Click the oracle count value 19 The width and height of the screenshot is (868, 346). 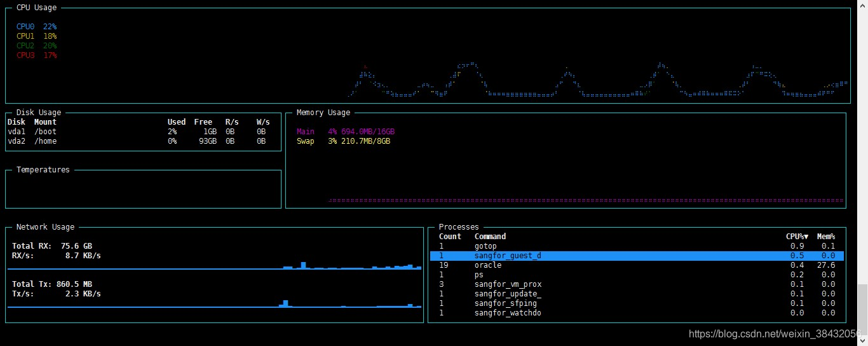(444, 265)
